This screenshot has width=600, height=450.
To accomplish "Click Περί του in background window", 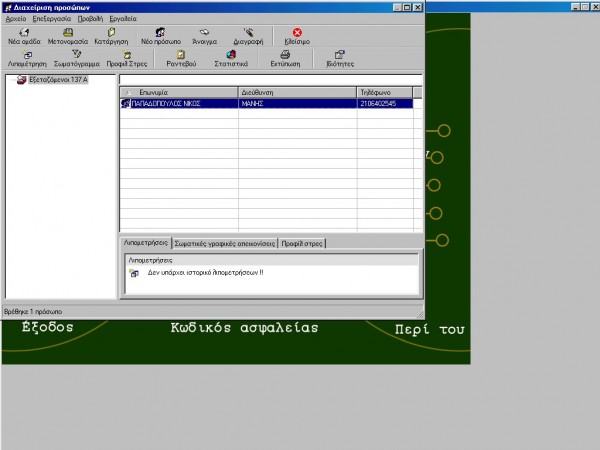I will pos(429,329).
